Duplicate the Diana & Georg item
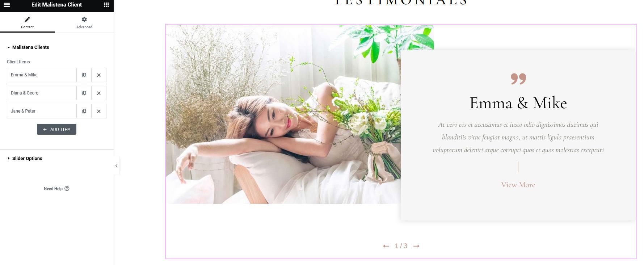This screenshot has width=644, height=265. (84, 93)
